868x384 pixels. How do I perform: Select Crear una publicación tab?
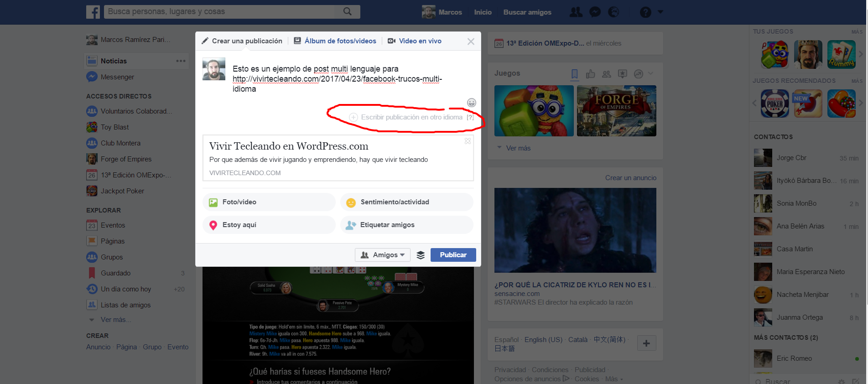point(242,41)
